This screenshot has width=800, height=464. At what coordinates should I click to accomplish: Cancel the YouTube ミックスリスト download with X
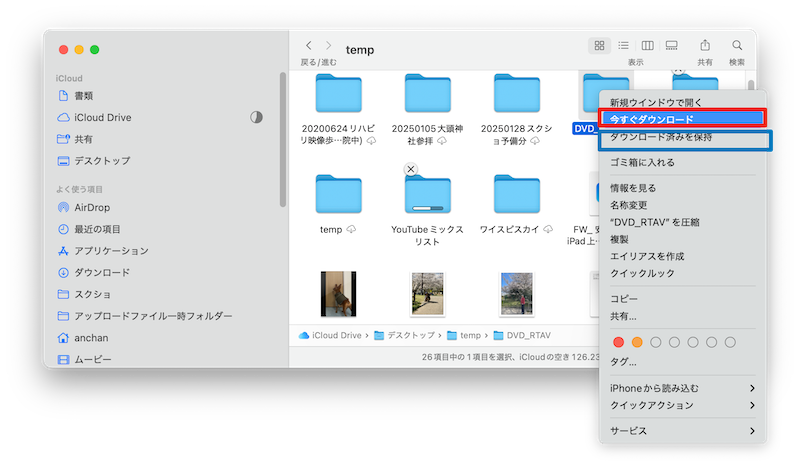[x=411, y=169]
